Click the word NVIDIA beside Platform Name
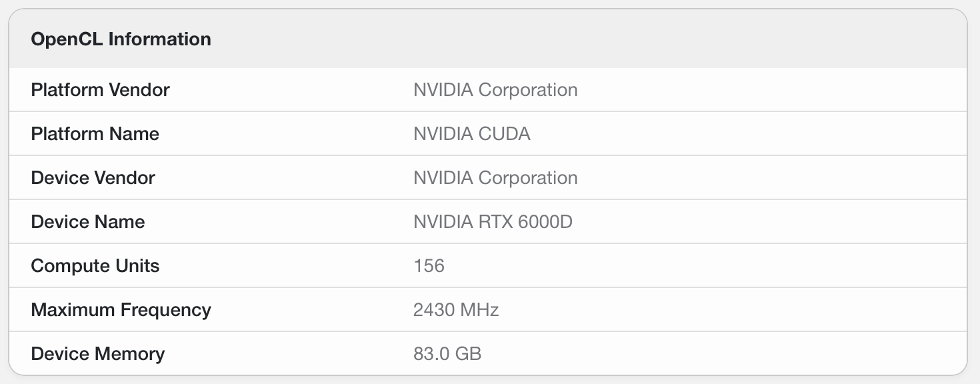 click(443, 134)
